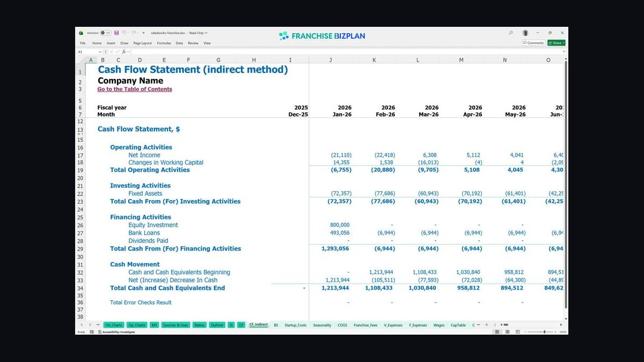This screenshot has height=362, width=644.
Task: Switch to the IS sheet tab
Action: coord(231,325)
